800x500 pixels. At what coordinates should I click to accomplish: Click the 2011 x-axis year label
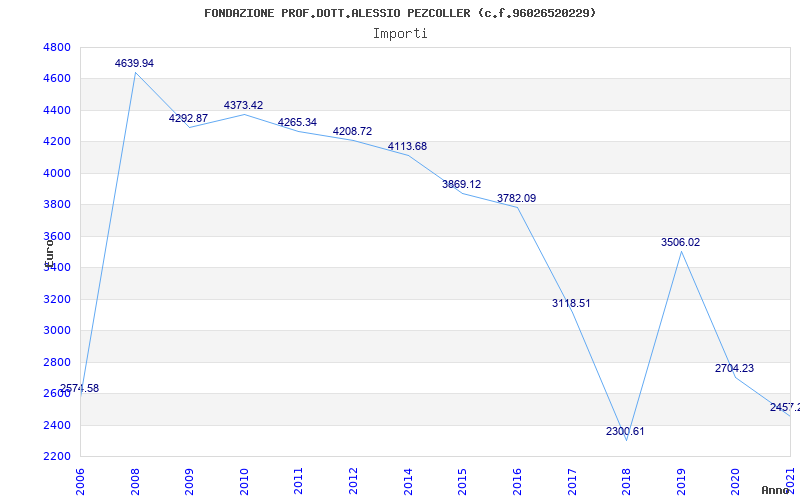click(x=298, y=481)
